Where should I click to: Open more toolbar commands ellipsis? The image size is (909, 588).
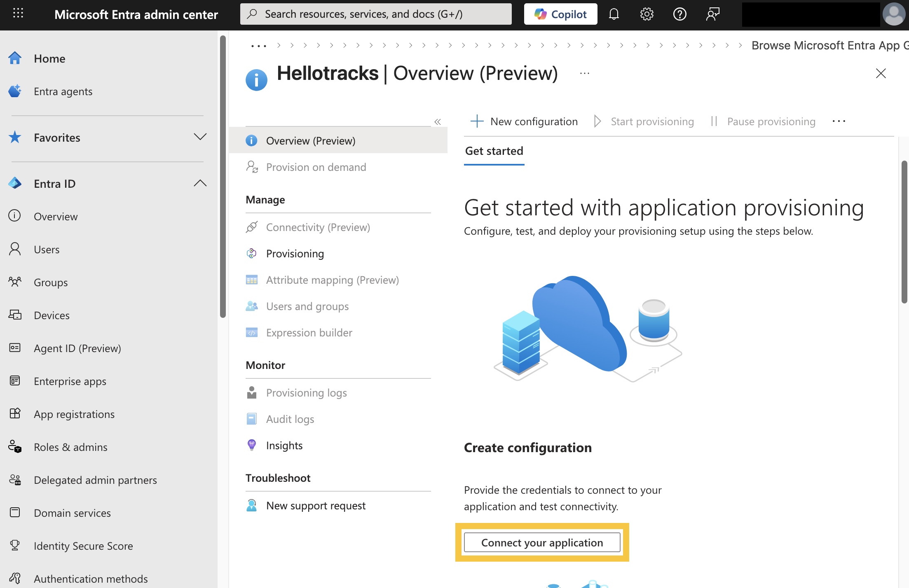click(839, 121)
